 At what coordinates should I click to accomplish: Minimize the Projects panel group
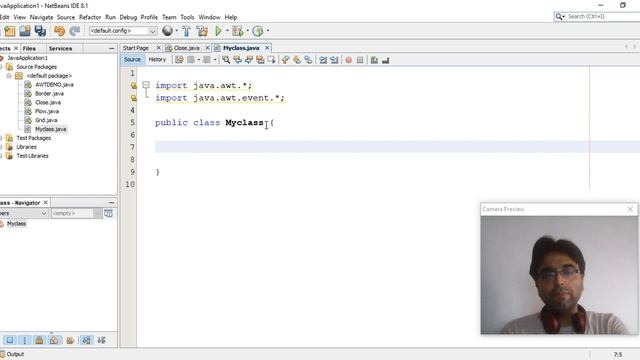tap(112, 48)
